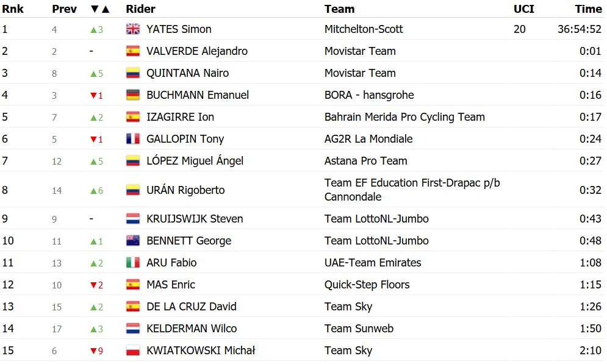Click the New Zealand flag beside Bennett
The height and width of the screenshot is (364, 607).
[132, 241]
